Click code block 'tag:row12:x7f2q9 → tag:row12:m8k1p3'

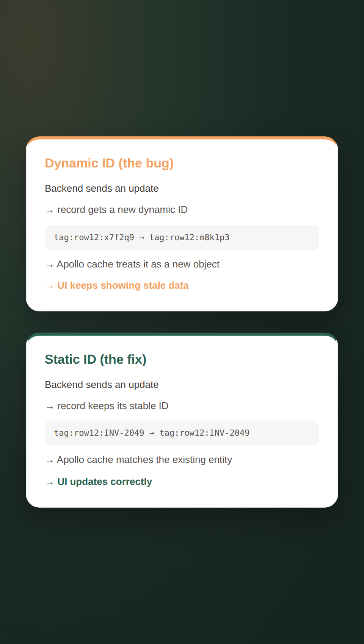point(182,238)
